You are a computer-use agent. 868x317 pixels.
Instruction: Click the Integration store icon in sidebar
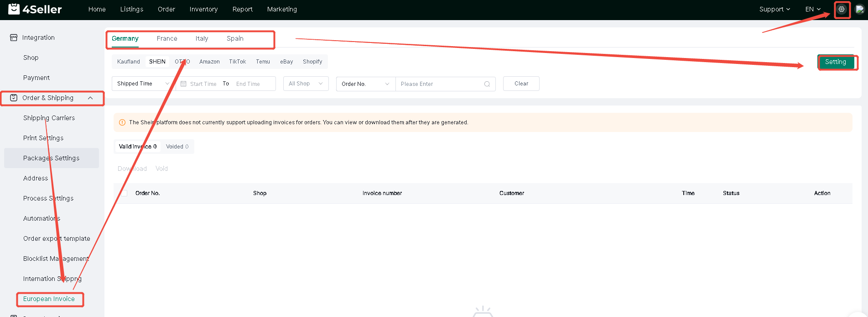tap(14, 37)
